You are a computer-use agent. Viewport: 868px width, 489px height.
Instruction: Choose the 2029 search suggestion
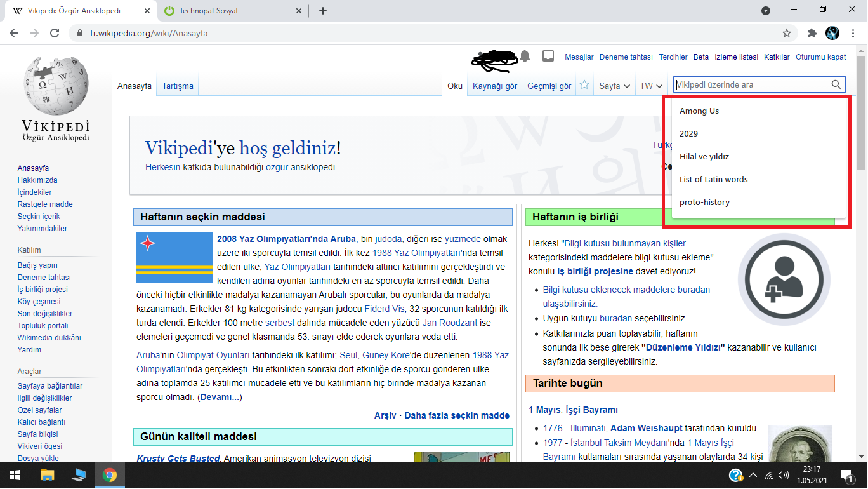(759, 134)
